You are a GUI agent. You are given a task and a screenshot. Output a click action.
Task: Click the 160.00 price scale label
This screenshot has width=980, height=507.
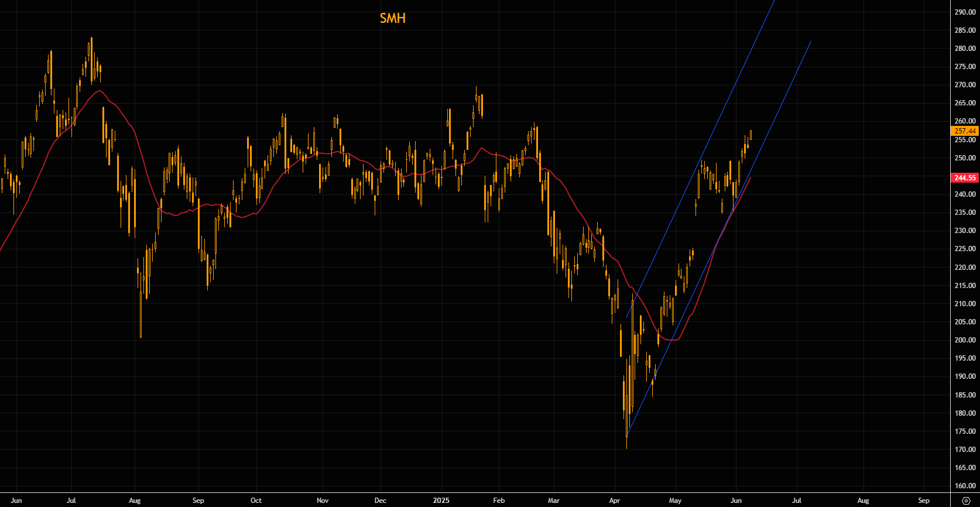pyautogui.click(x=965, y=486)
